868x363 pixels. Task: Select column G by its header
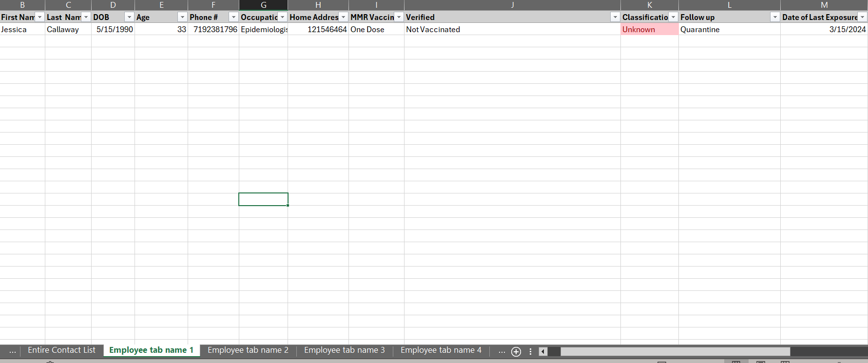[x=264, y=5]
